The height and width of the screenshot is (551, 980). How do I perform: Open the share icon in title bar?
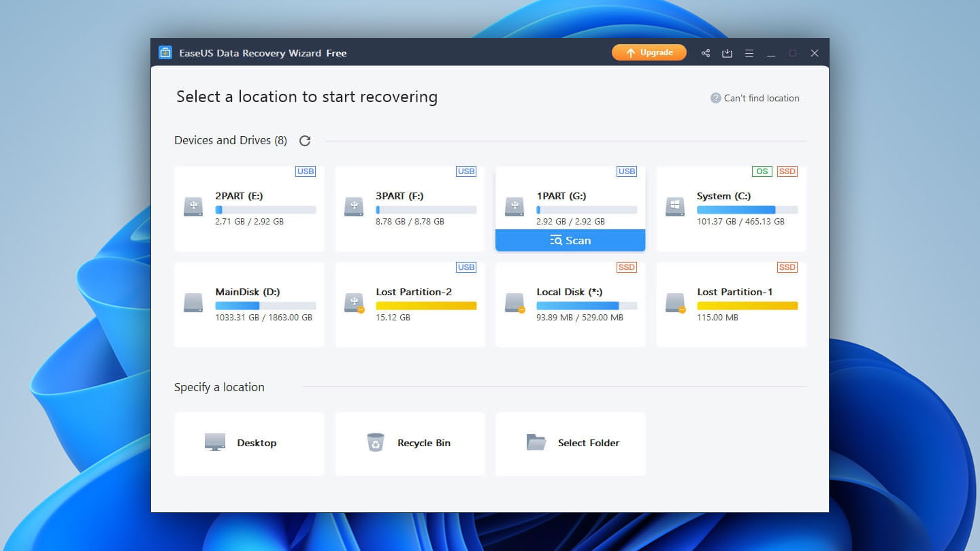706,53
